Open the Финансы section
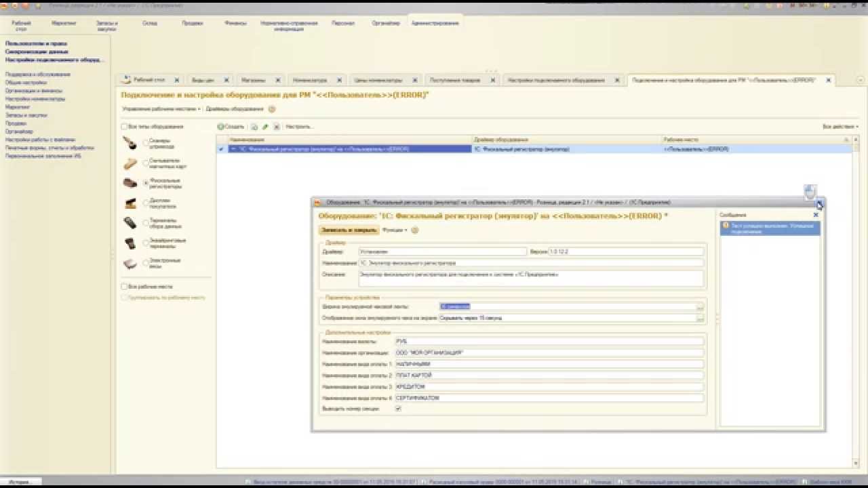Viewport: 868px width, 488px height. (235, 23)
